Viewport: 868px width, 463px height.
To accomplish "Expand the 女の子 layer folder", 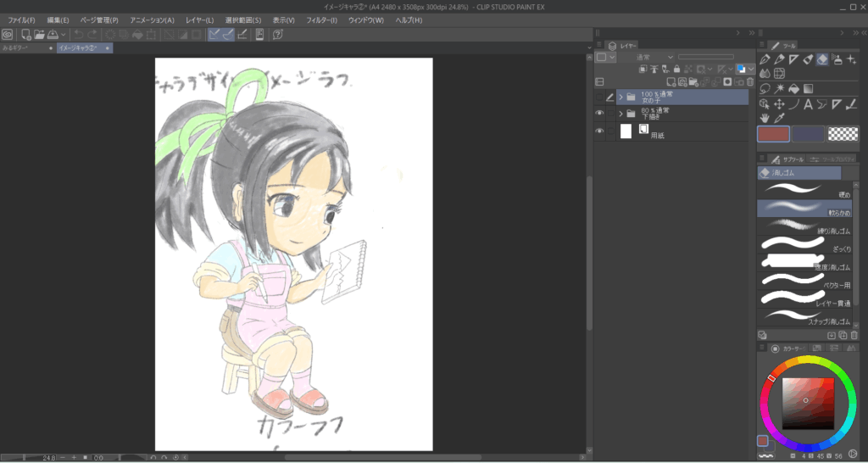I will pyautogui.click(x=620, y=97).
